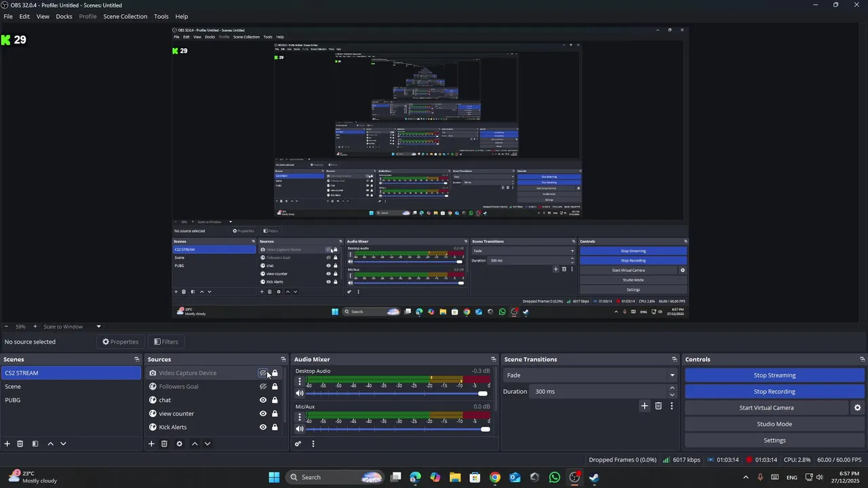The width and height of the screenshot is (868, 488).
Task: Move the selected scene down in the Scenes list
Action: pyautogui.click(x=63, y=444)
